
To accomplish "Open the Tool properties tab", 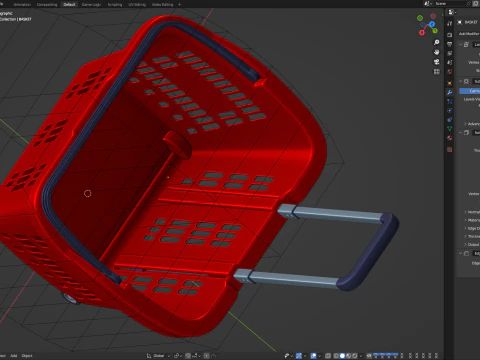I will (450, 23).
